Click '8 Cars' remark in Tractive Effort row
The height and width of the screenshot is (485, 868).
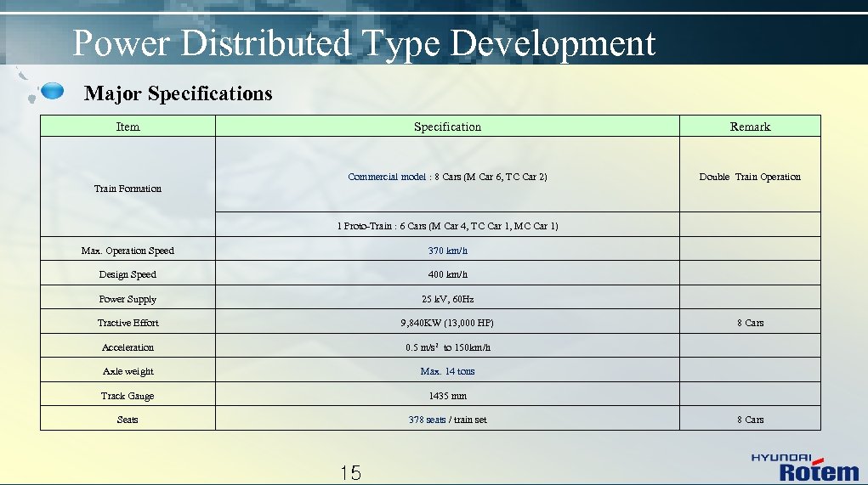tap(750, 323)
